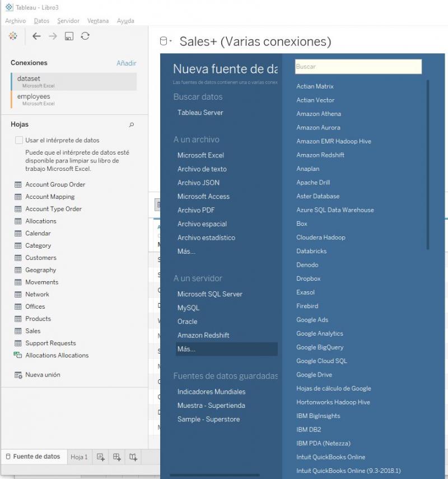This screenshot has width=448, height=479.
Task: Select IBM DB2 connector
Action: coord(309,430)
